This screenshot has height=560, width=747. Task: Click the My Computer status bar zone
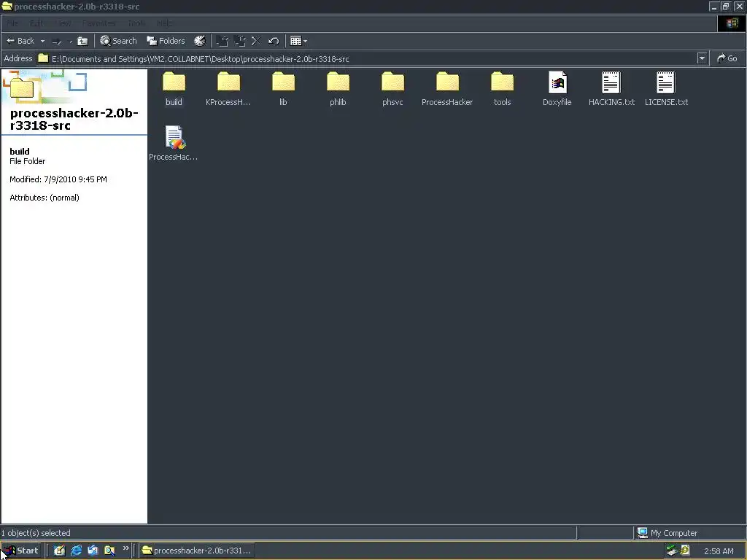coord(689,533)
